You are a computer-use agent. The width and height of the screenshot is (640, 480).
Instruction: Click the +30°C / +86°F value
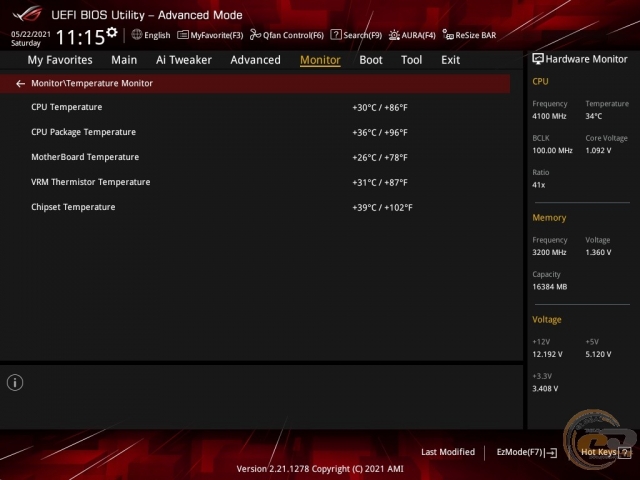coord(380,108)
